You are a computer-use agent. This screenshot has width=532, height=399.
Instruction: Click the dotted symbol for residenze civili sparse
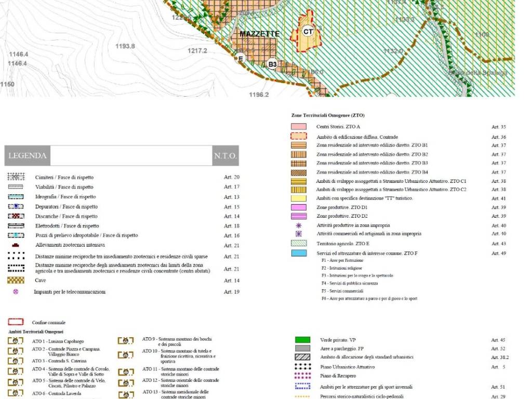click(x=16, y=256)
